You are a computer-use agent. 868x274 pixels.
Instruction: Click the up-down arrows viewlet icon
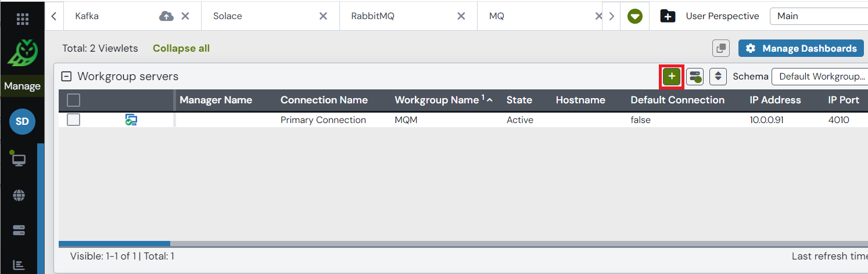(x=718, y=76)
